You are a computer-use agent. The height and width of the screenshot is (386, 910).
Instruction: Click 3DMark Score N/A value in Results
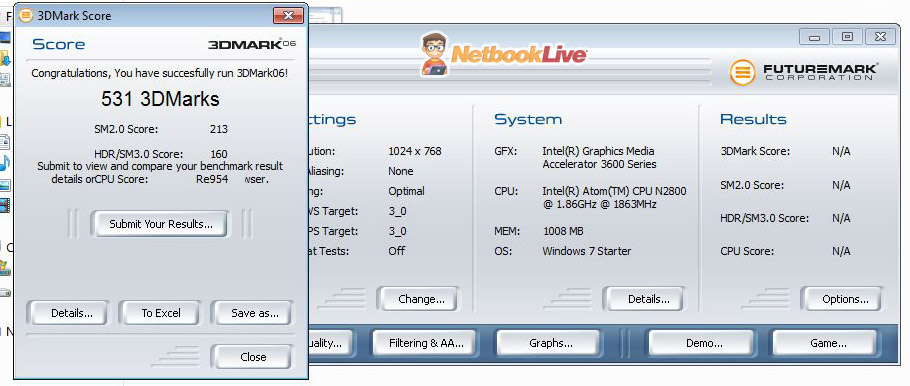(x=841, y=151)
